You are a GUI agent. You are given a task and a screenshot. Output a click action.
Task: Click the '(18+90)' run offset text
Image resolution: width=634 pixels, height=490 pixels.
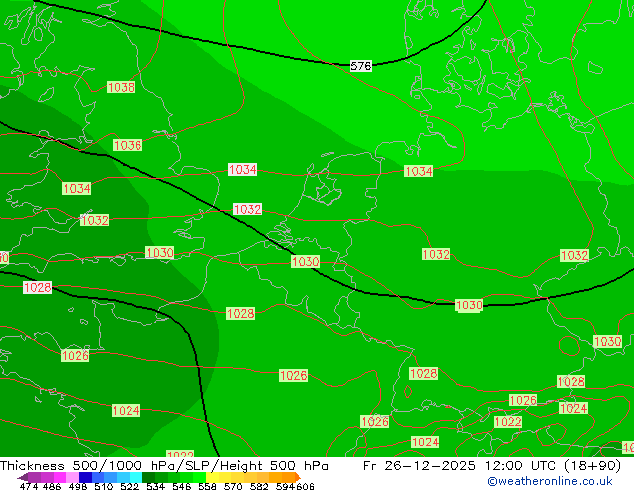[592, 466]
